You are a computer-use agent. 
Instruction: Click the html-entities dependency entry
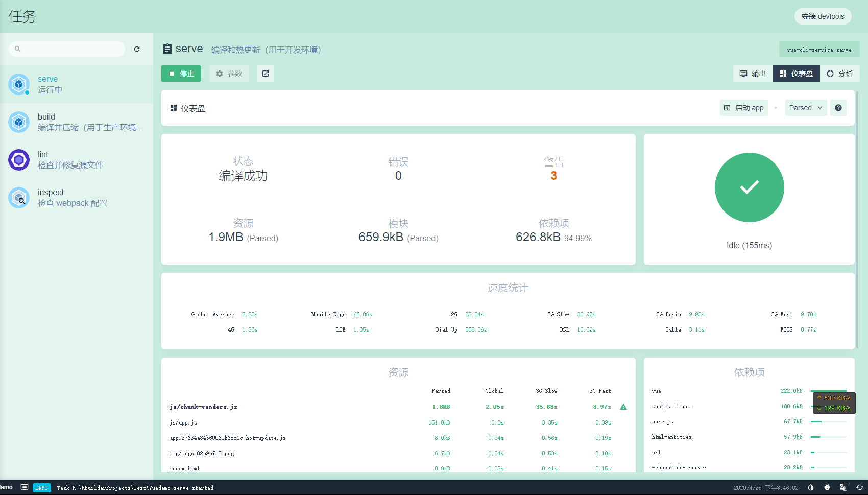672,437
